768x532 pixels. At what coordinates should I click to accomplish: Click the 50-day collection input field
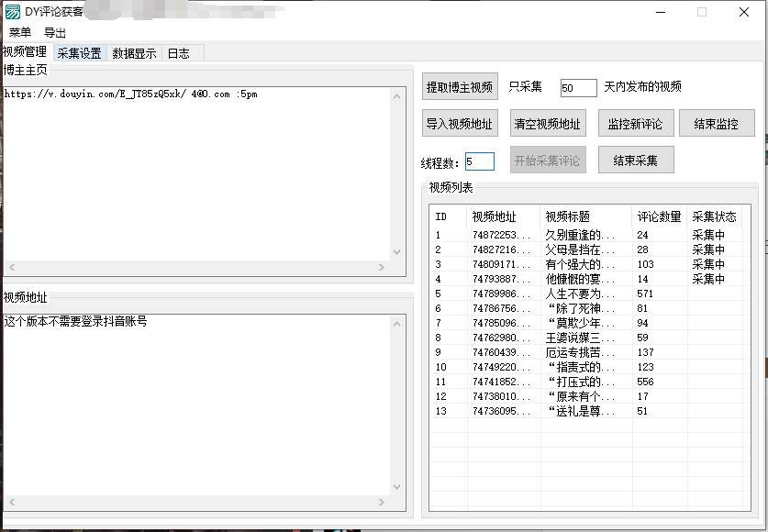tap(577, 88)
